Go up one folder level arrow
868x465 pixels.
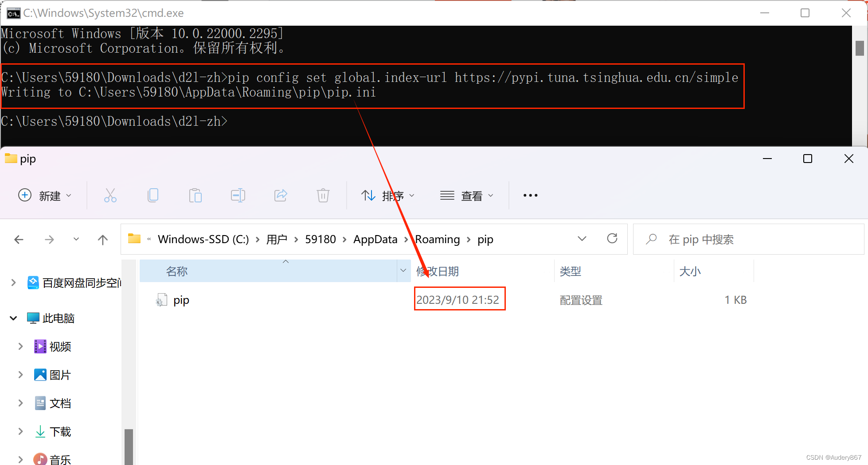(x=103, y=240)
